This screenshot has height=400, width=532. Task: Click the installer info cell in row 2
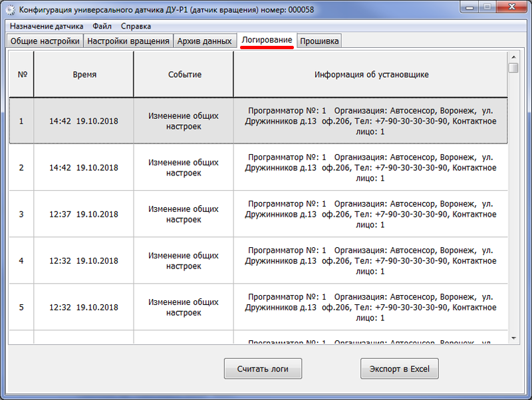(x=371, y=167)
